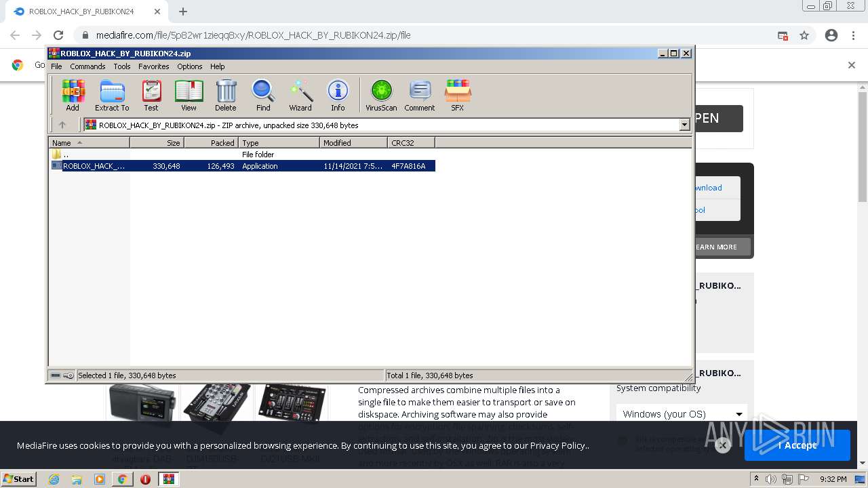Click the SFX toolbar icon

[458, 95]
